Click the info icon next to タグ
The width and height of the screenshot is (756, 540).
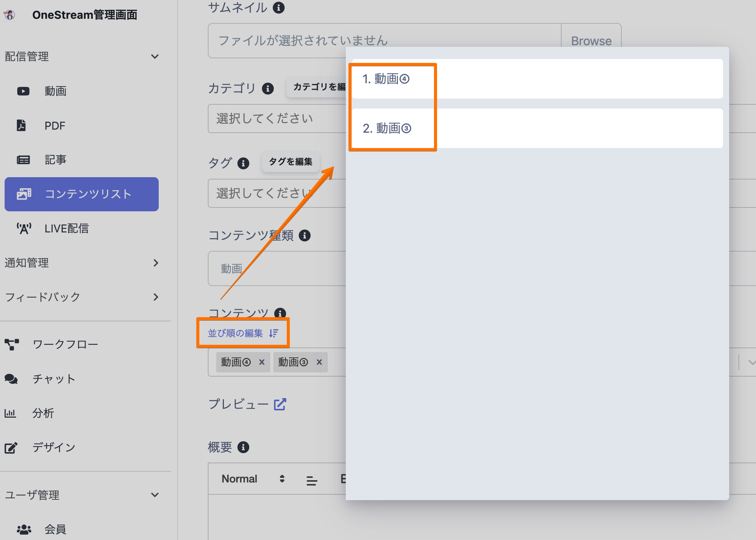coord(243,163)
